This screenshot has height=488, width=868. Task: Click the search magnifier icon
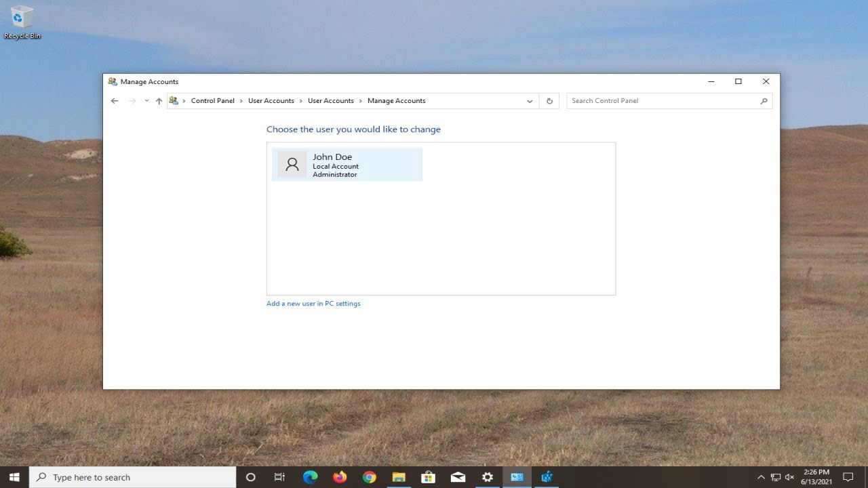(764, 101)
